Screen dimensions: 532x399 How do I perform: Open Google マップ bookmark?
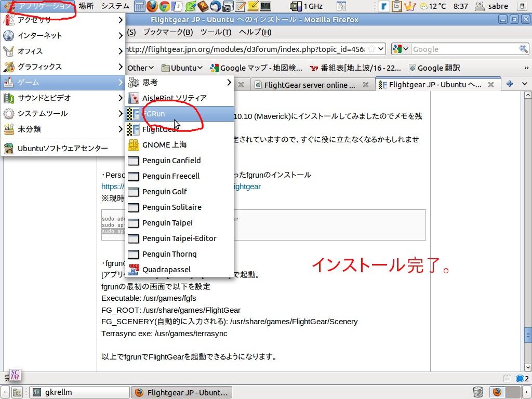point(256,68)
